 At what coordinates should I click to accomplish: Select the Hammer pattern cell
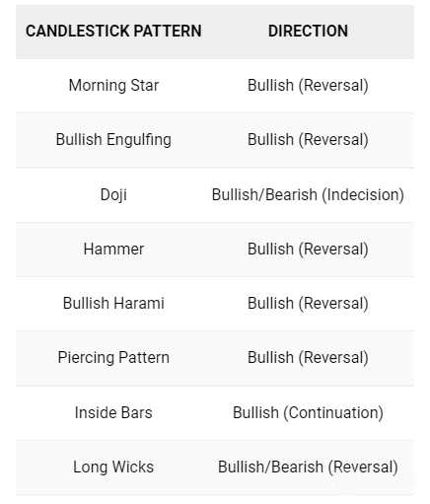click(113, 249)
